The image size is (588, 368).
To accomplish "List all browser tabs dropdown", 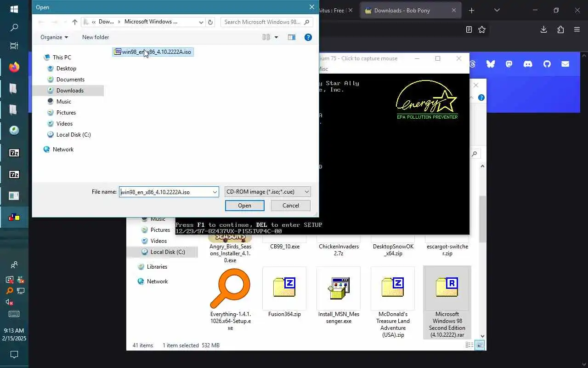I will [x=497, y=10].
